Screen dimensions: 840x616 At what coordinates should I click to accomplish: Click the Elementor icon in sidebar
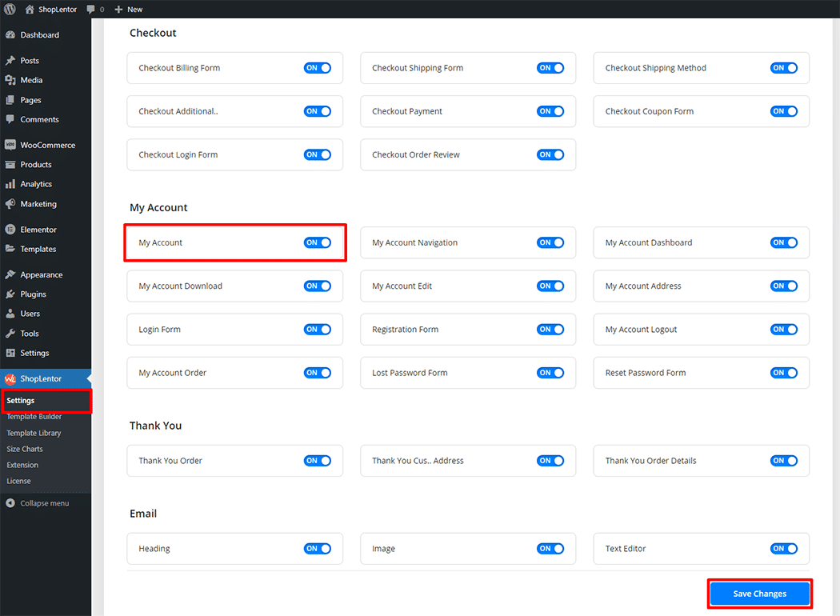10,230
